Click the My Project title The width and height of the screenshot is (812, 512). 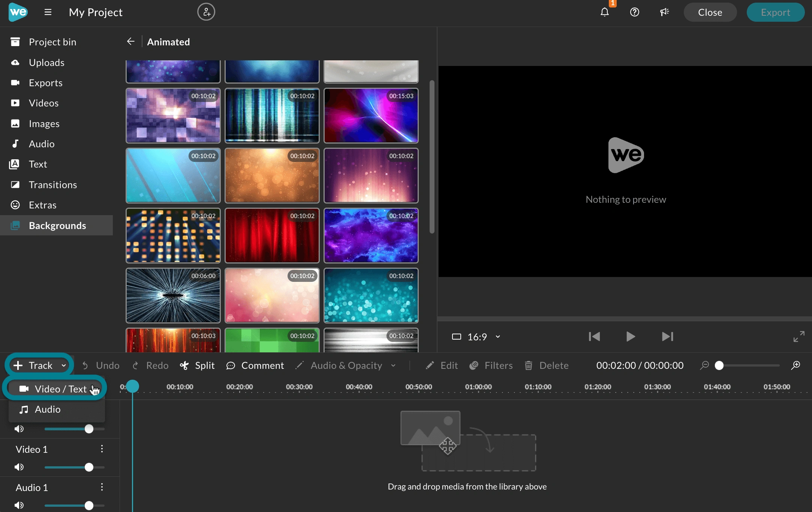96,12
